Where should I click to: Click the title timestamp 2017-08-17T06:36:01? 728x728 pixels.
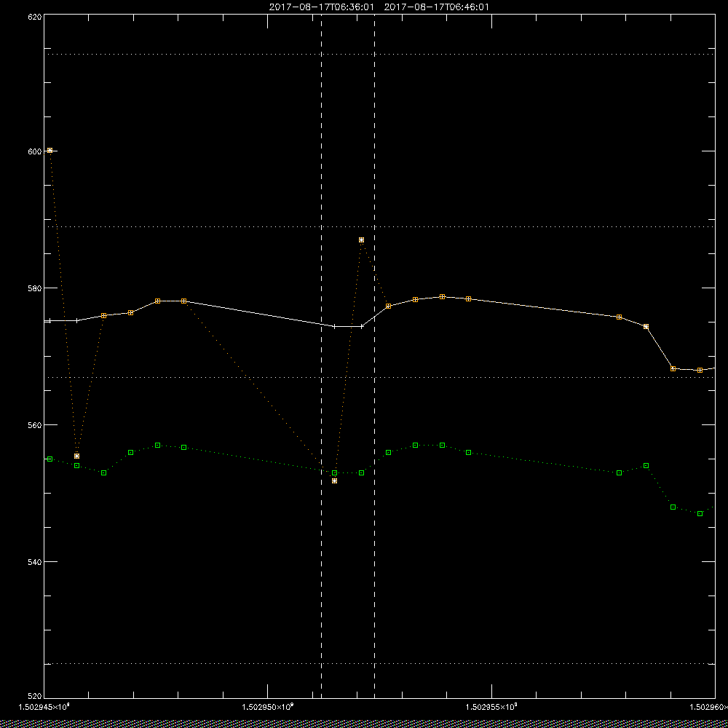[x=321, y=7]
